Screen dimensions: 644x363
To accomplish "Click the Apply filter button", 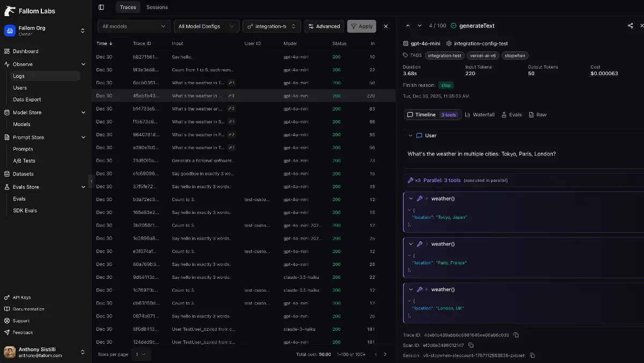I will pyautogui.click(x=361, y=26).
